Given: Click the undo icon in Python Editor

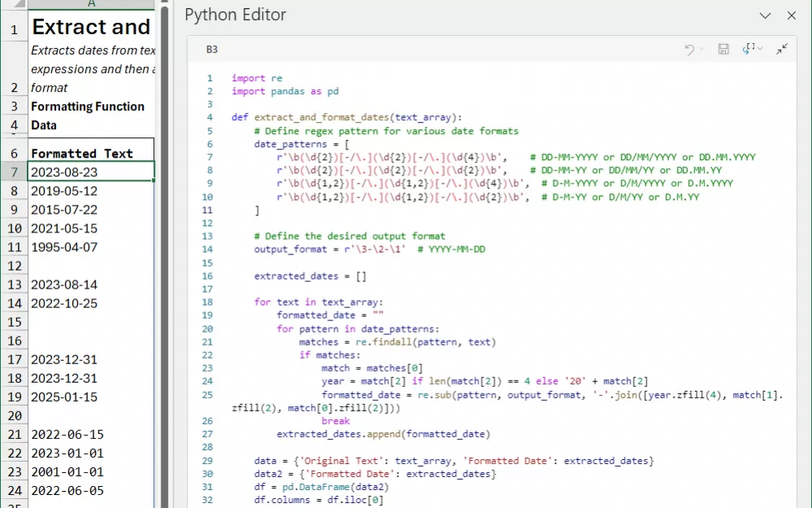Looking at the screenshot, I should point(689,50).
